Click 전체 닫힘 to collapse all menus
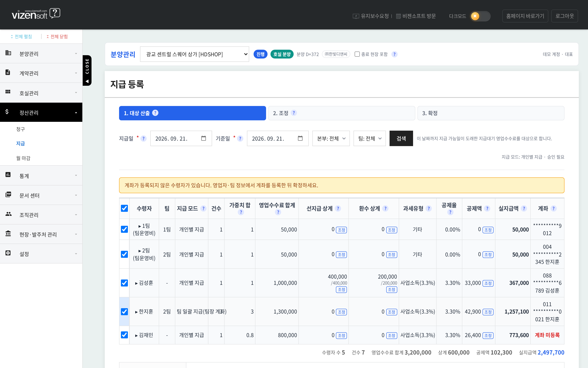588x368 pixels. [57, 36]
